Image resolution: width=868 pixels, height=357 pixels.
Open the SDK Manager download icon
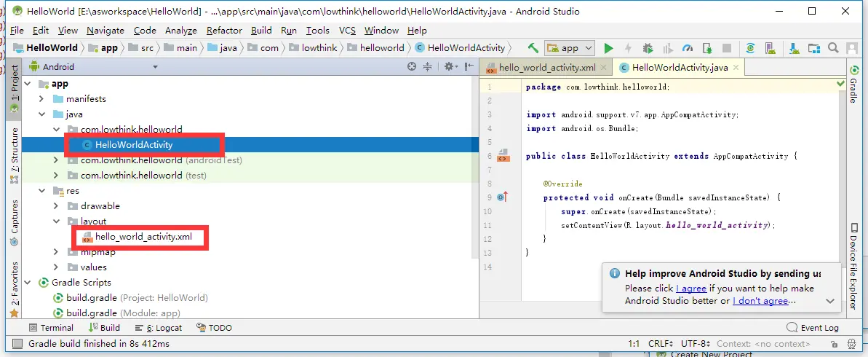click(795, 48)
